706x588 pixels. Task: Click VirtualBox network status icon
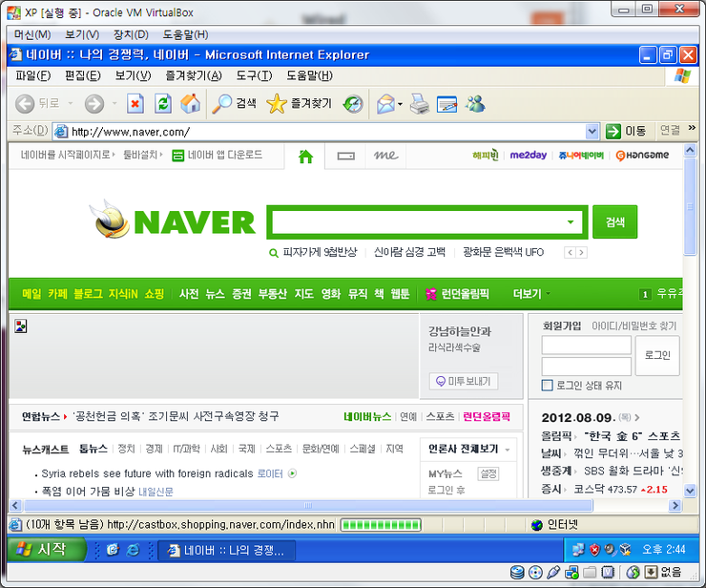[x=571, y=572]
